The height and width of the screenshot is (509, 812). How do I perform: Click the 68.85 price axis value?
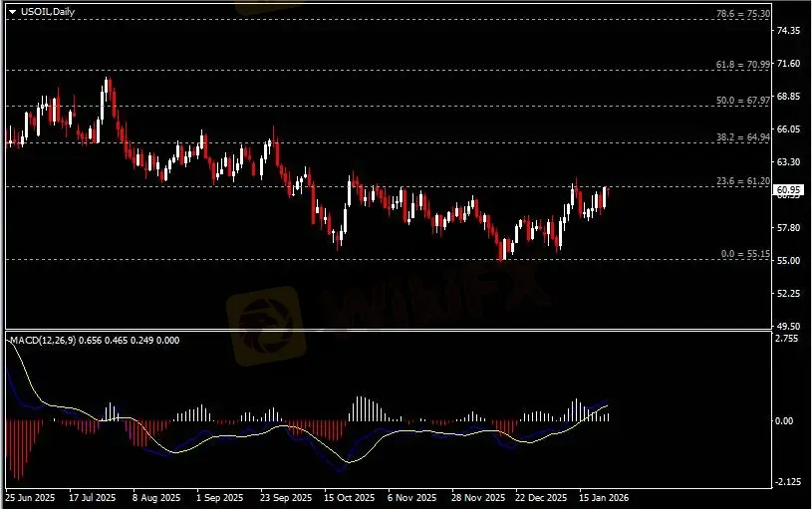(x=788, y=97)
